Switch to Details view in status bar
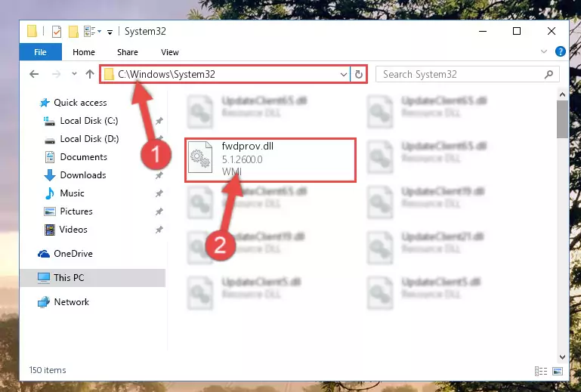 (x=541, y=371)
